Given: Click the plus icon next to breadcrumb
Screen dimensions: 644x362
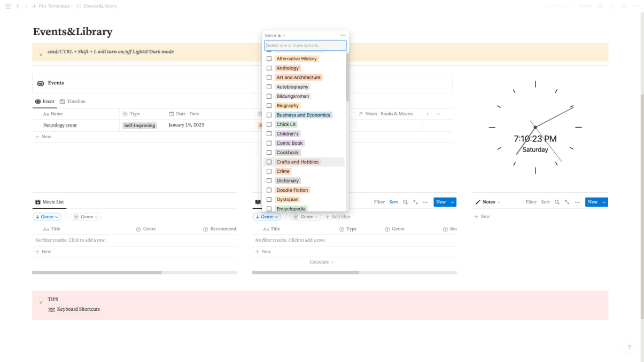Looking at the screenshot, I should [x=34, y=6].
